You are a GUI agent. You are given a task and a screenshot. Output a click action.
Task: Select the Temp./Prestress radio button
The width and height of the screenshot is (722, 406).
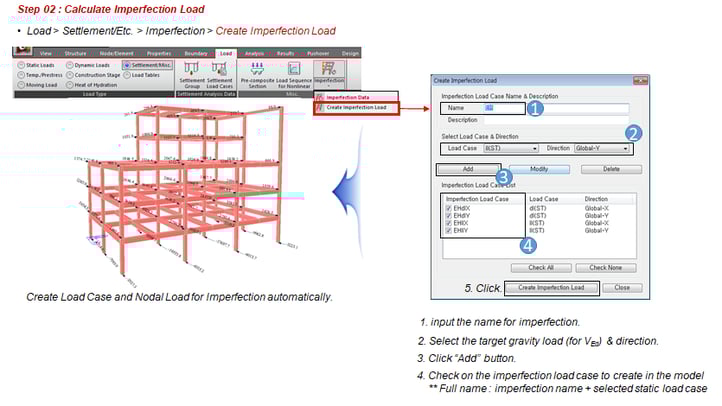coord(21,75)
